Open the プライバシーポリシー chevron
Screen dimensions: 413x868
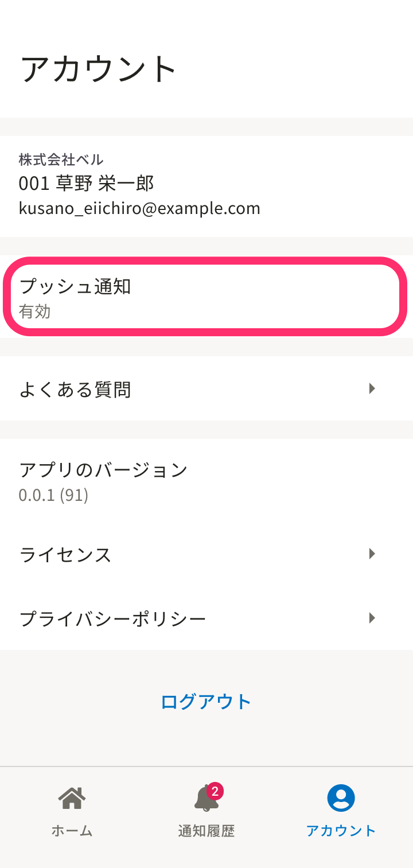(372, 618)
